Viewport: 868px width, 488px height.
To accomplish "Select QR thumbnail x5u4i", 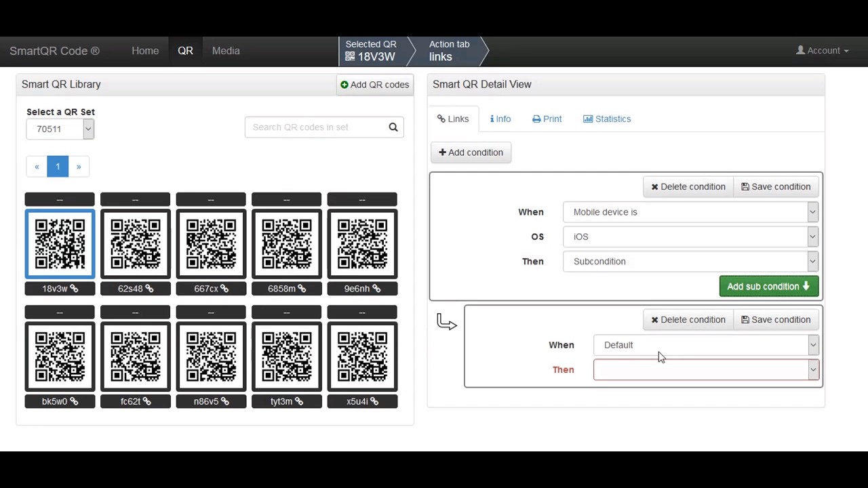I will 362,357.
